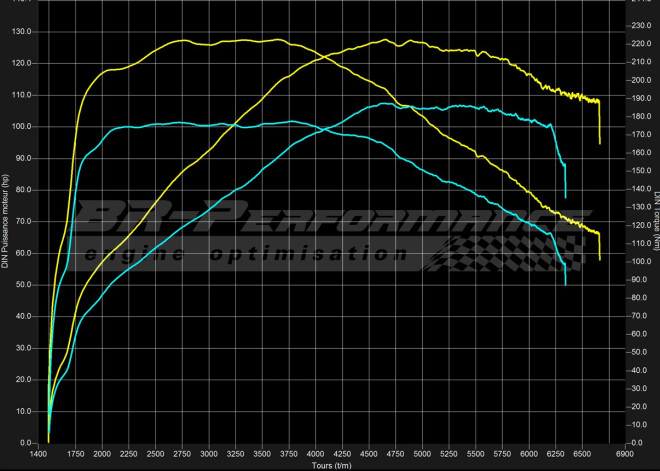The image size is (660, 471).
Task: Click the 'Tours (t/m)' x-axis title
Action: (330, 466)
